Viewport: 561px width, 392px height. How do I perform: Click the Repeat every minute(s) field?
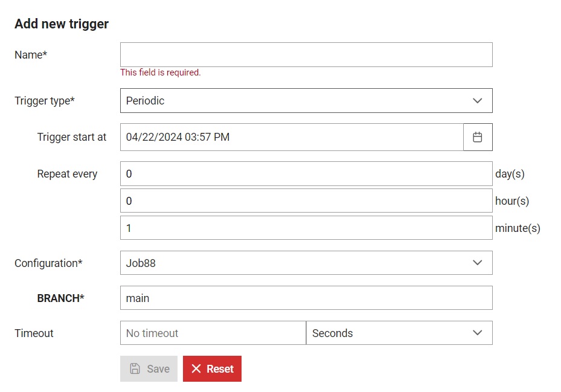(306, 228)
